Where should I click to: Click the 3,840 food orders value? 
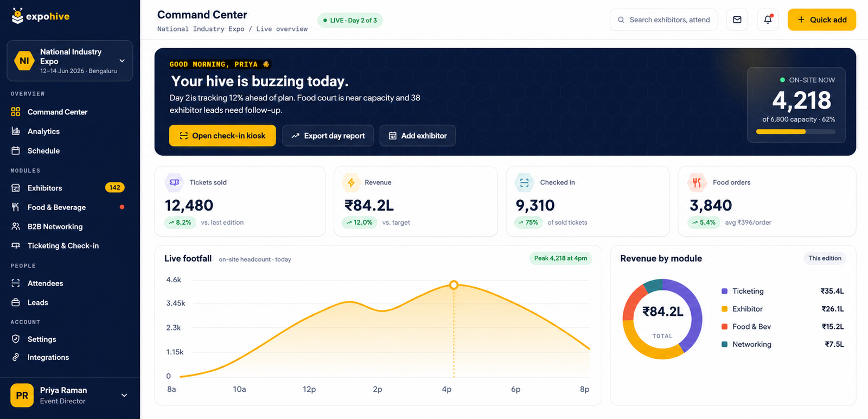711,205
